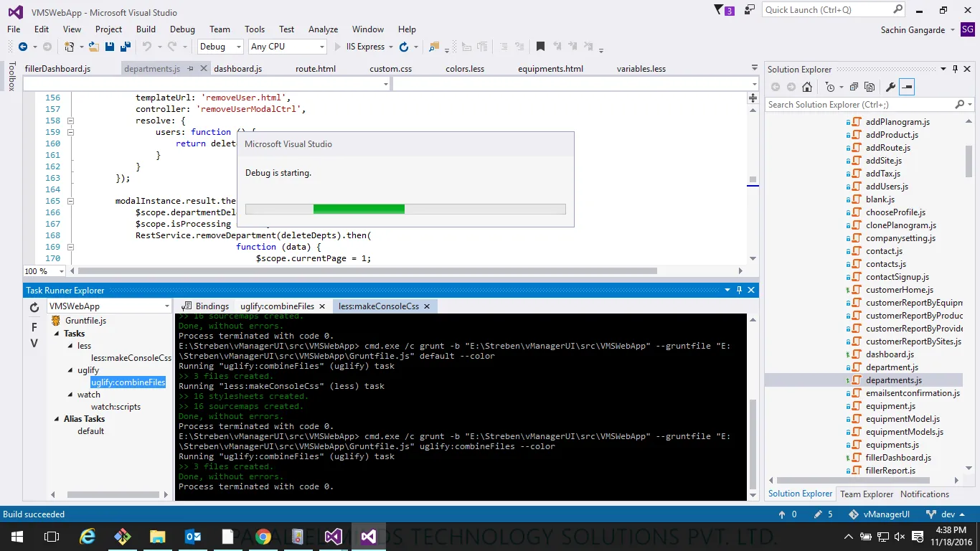Select watch:scripts task in Task Runner tree
Image resolution: width=980 pixels, height=551 pixels.
tap(116, 407)
